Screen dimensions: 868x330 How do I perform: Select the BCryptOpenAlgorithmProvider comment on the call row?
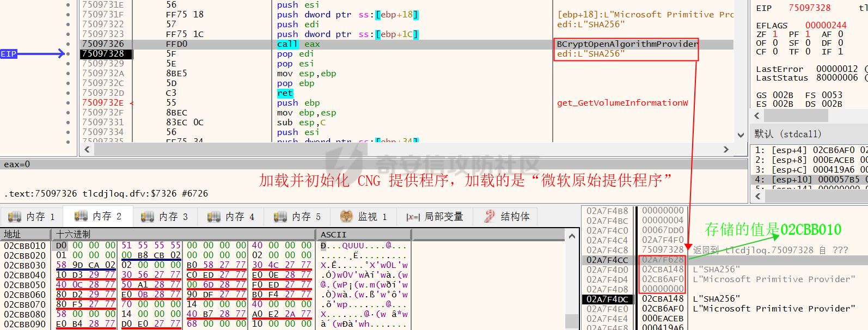click(627, 44)
